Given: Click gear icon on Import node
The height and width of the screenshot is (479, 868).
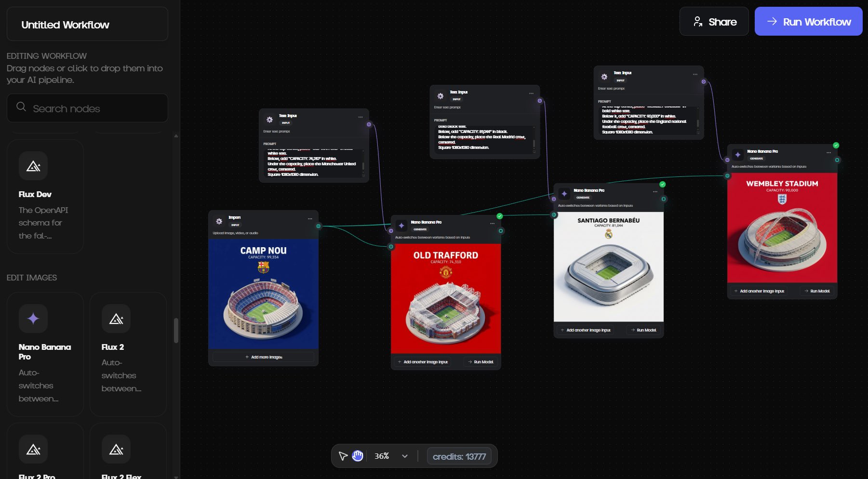Looking at the screenshot, I should [x=219, y=221].
